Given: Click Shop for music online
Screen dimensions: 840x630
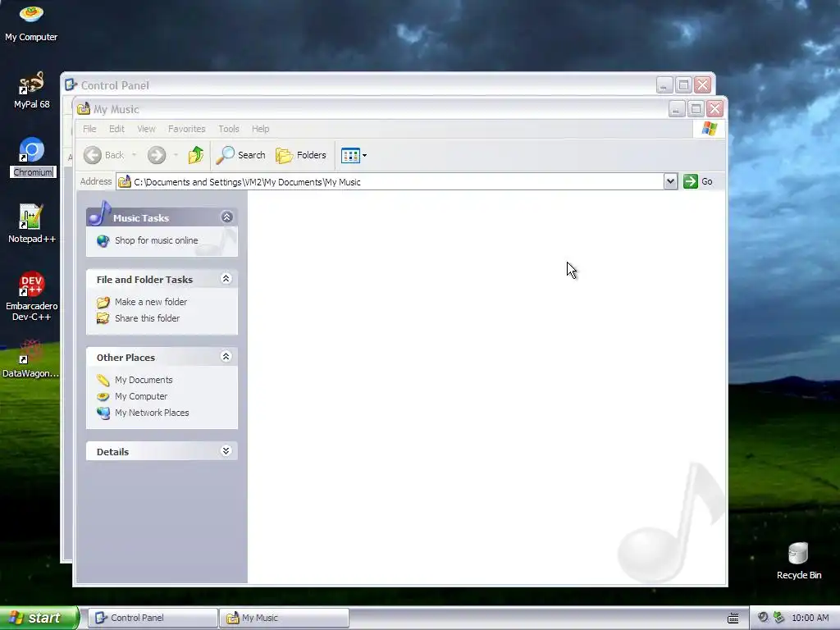Looking at the screenshot, I should (x=156, y=240).
